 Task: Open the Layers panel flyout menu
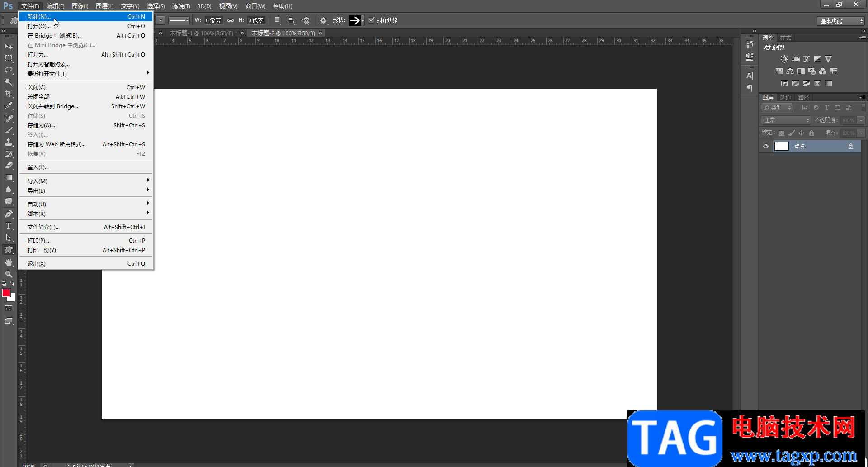click(x=863, y=97)
